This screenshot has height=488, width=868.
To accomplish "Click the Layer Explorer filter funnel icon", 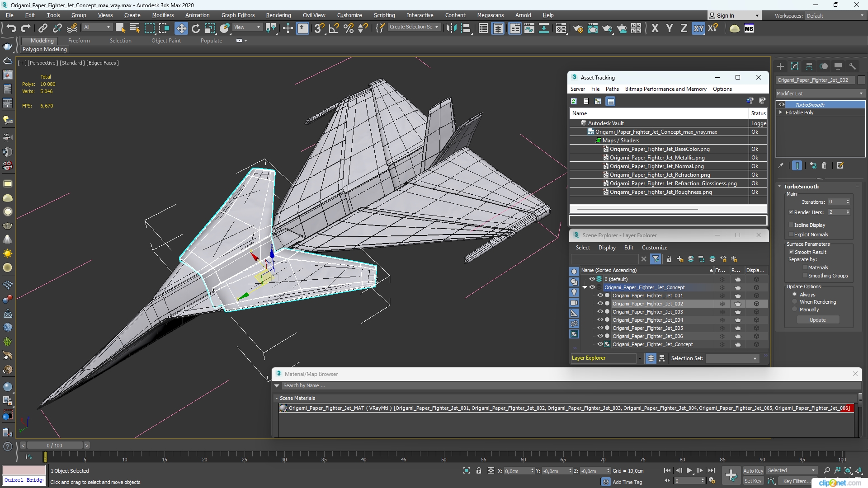I will [656, 259].
